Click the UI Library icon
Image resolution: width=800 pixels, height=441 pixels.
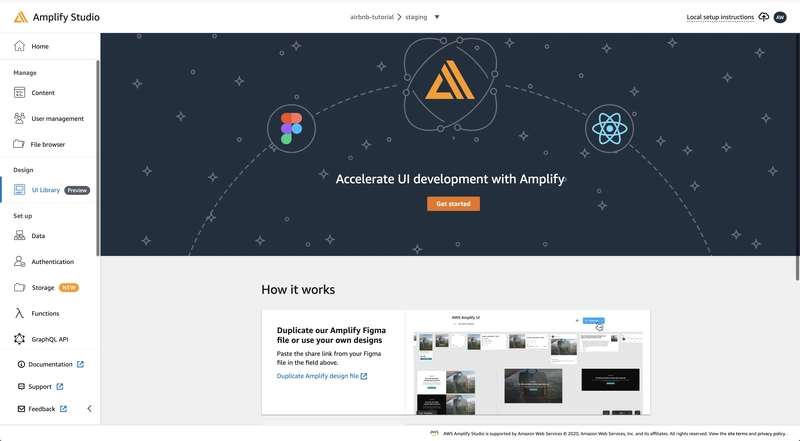19,190
